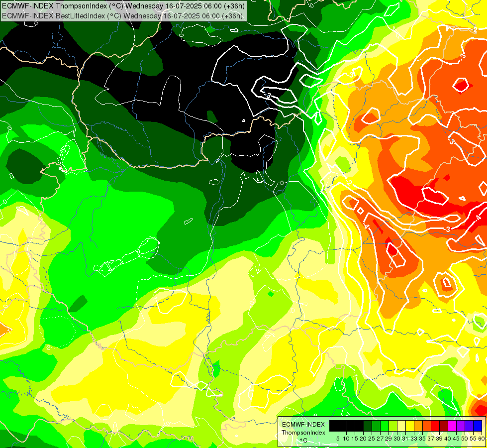Image resolution: width=487 pixels, height=448 pixels.
Task: Click the blue 55–60 legend swatch
Action: pyautogui.click(x=478, y=426)
